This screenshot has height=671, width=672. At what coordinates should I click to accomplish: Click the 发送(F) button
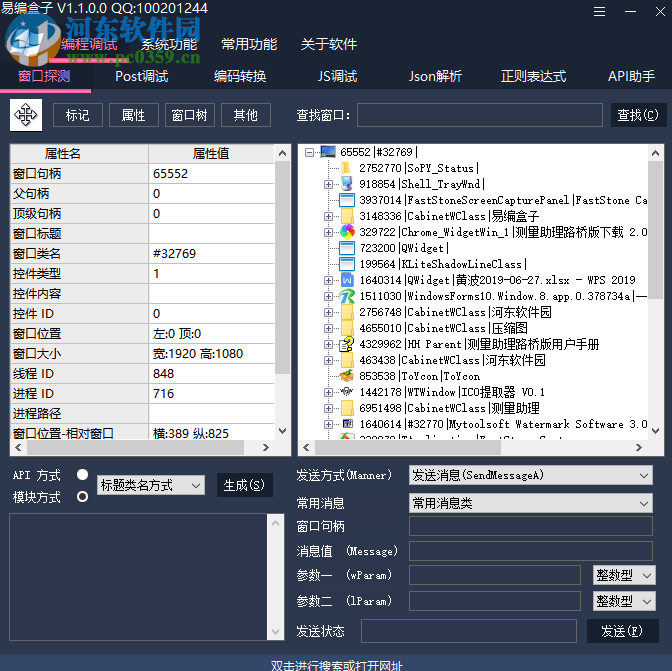pyautogui.click(x=622, y=631)
